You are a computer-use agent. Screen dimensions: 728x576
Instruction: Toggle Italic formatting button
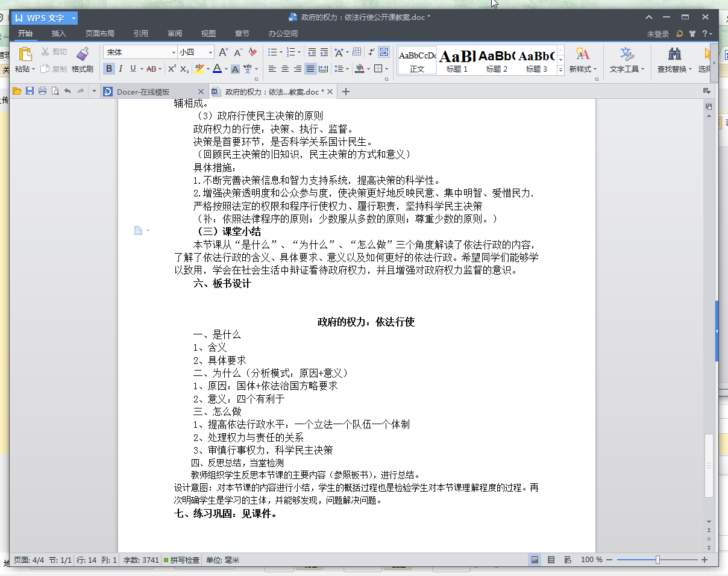click(x=121, y=69)
